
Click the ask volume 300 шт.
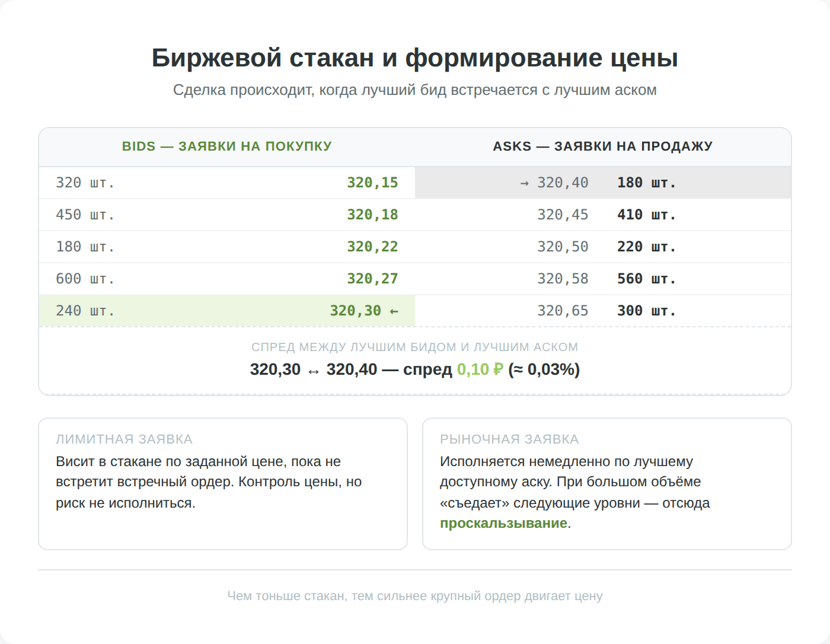pos(647,311)
